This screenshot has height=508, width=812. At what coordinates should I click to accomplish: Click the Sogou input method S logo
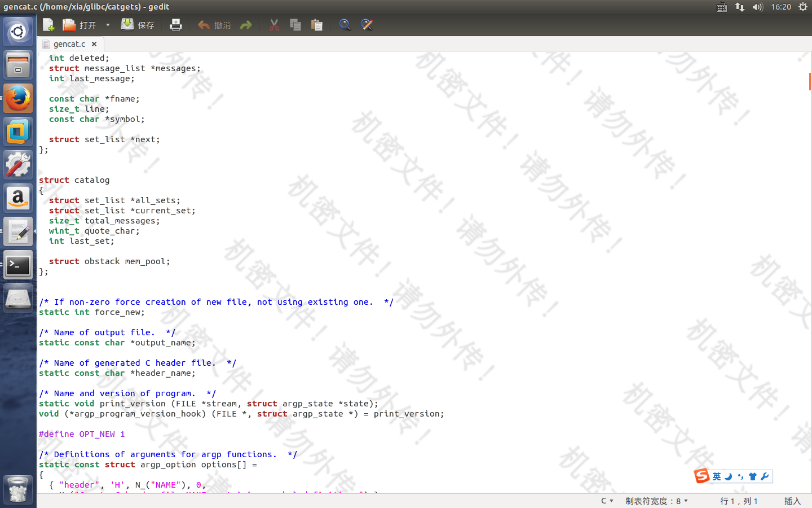[701, 476]
